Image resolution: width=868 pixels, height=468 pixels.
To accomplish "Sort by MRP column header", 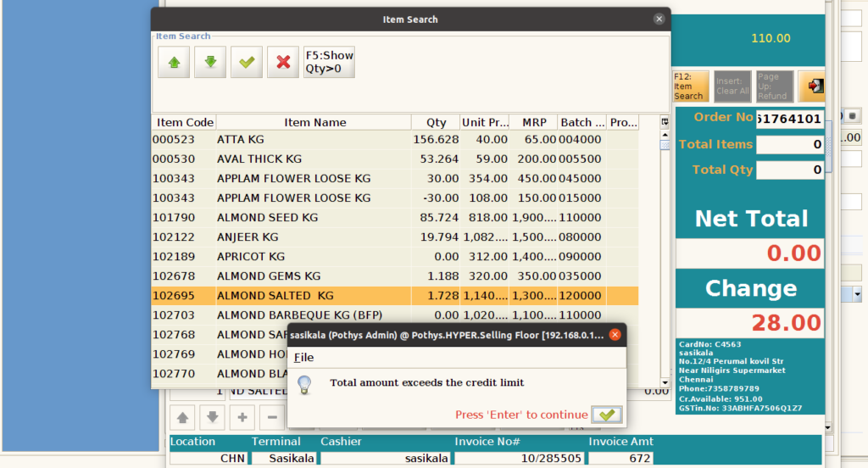I will (534, 122).
